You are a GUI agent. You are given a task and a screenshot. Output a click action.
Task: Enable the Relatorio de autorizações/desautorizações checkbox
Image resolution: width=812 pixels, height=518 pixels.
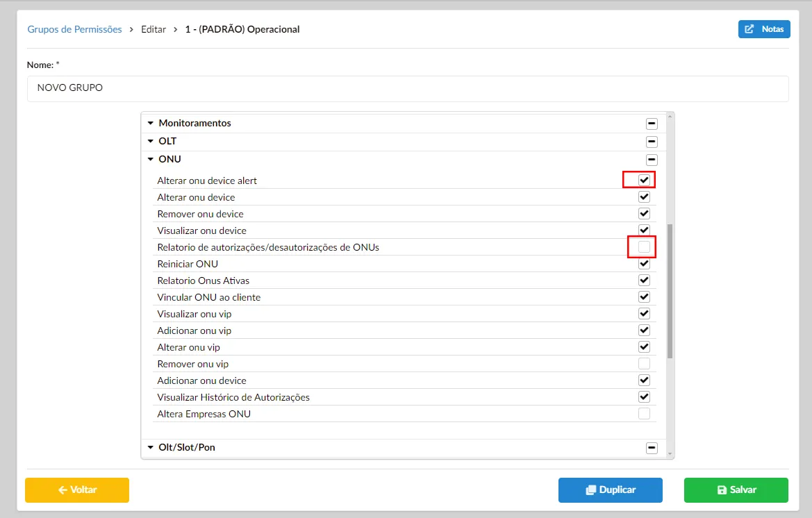click(643, 247)
